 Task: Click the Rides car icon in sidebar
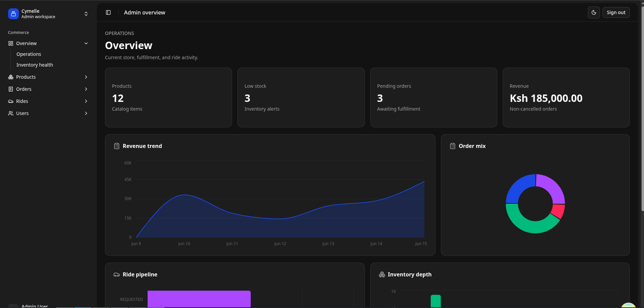click(11, 101)
